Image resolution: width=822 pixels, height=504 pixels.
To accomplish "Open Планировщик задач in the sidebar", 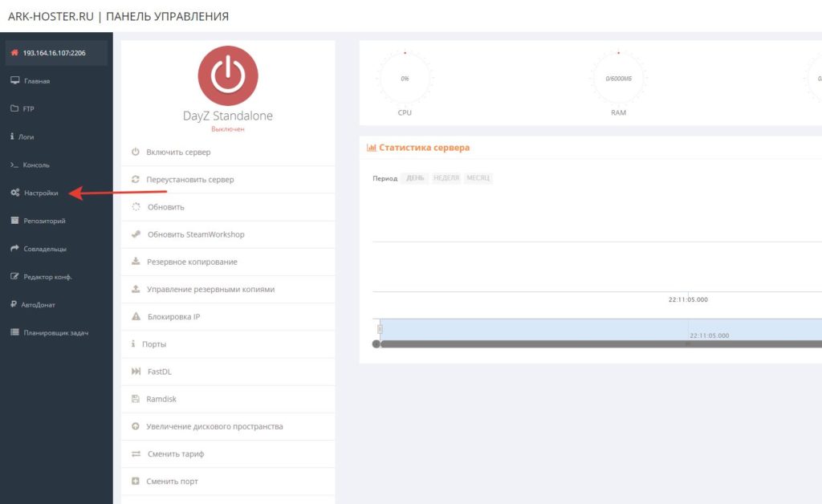I will point(56,333).
